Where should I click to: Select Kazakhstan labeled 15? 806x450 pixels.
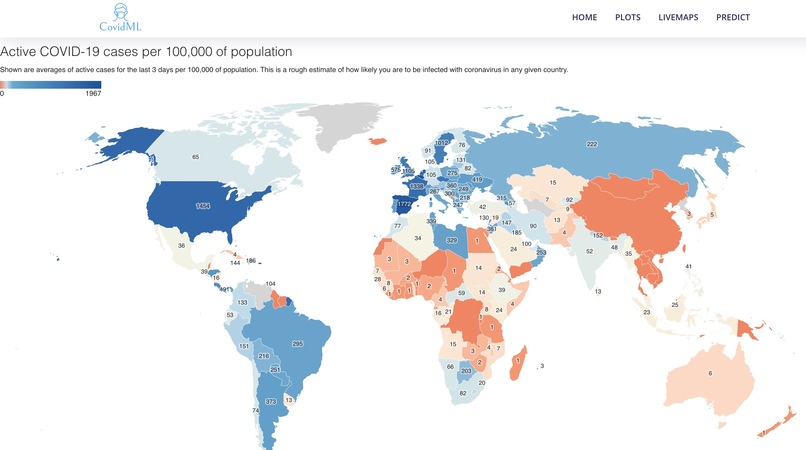coord(553,183)
